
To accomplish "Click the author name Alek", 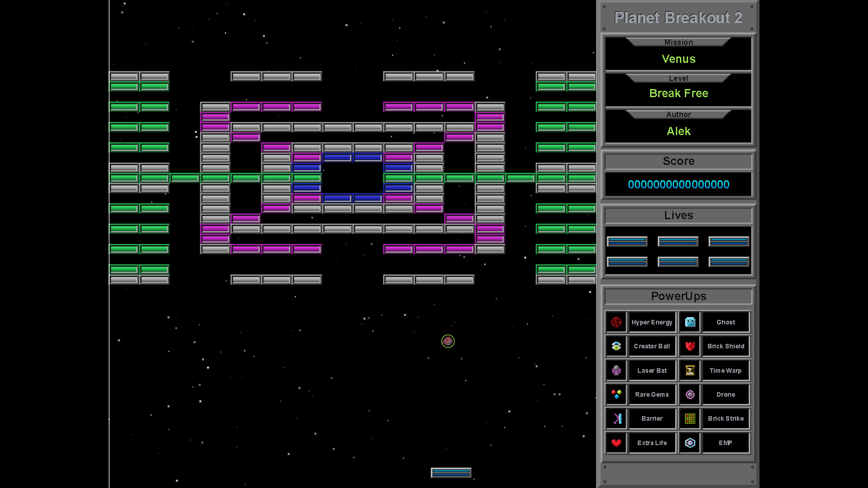I will click(x=679, y=131).
